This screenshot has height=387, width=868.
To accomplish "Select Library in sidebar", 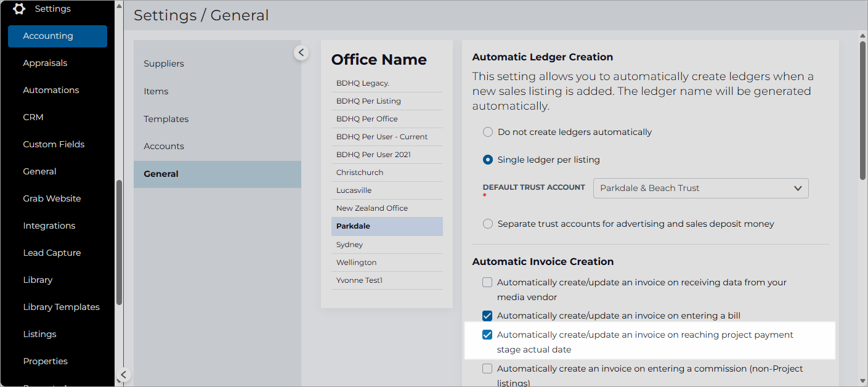I will pos(38,280).
